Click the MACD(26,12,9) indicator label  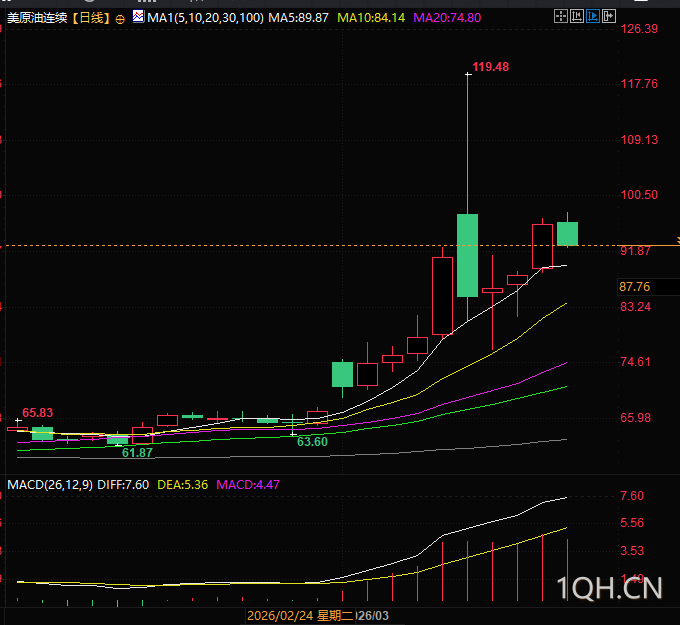click(50, 484)
